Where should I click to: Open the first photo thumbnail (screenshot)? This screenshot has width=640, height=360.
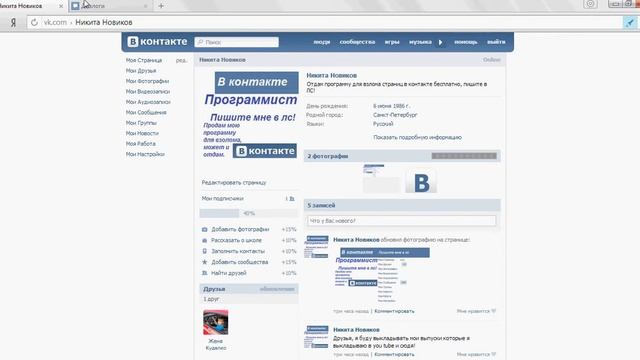pyautogui.click(x=382, y=179)
